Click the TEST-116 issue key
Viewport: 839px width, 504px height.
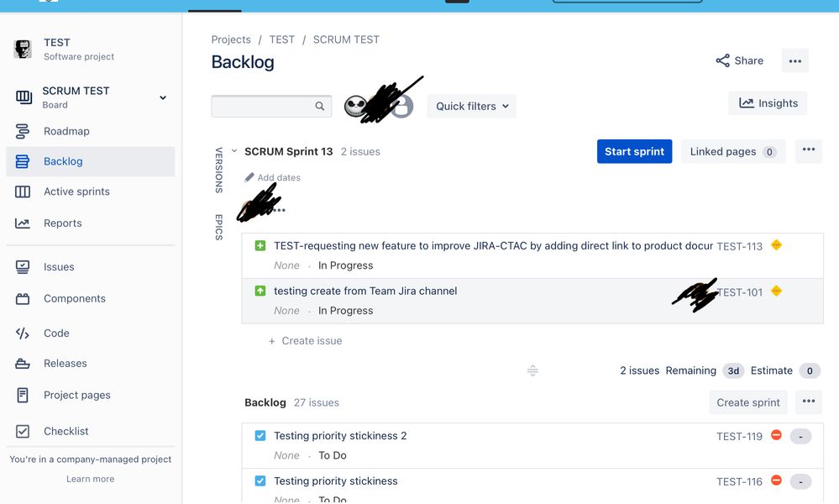739,481
